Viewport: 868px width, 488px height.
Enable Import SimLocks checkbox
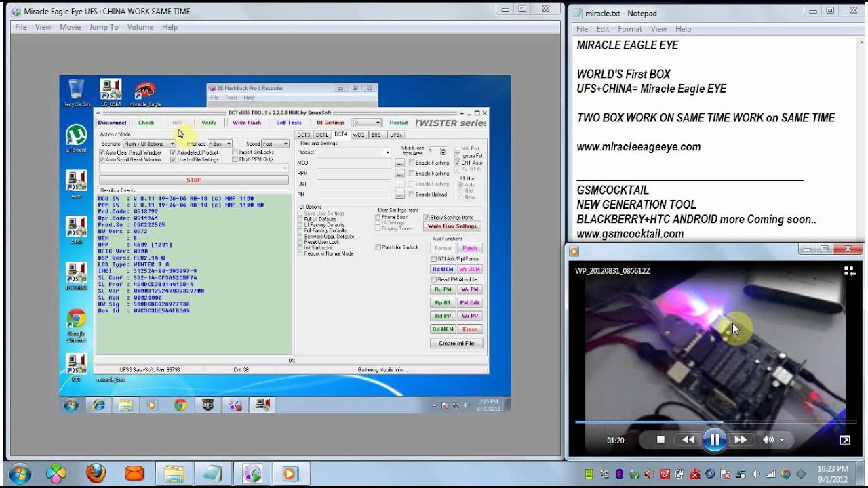(x=235, y=152)
